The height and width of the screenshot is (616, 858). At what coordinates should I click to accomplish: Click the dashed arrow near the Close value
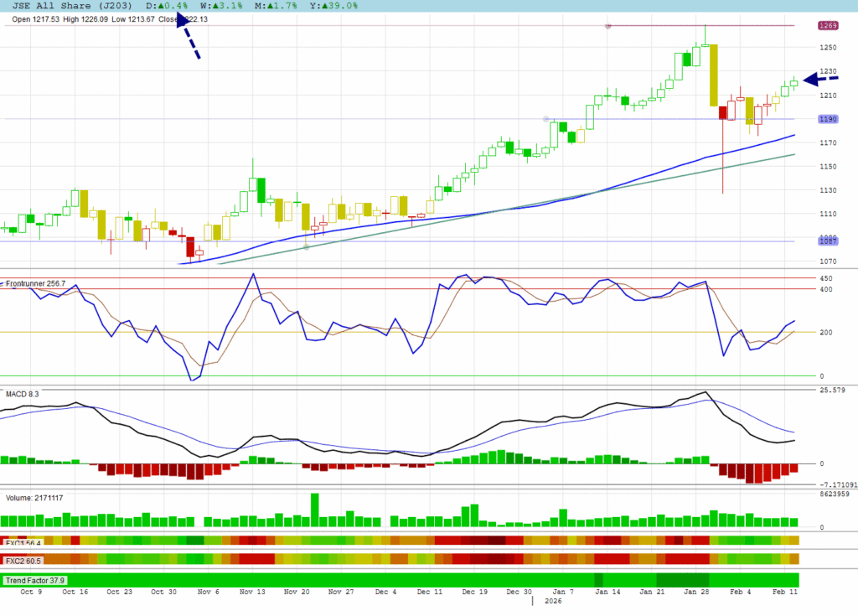188,37
